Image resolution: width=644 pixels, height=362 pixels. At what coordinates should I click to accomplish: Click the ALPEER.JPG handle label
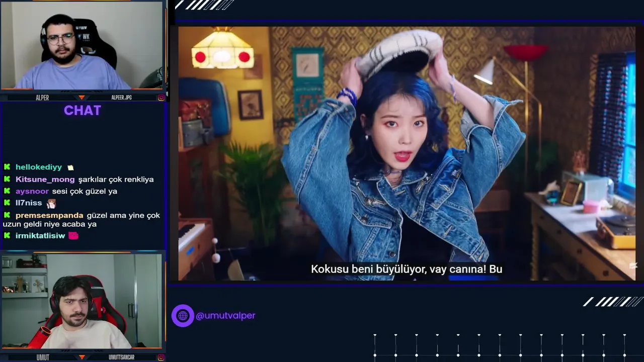click(121, 98)
